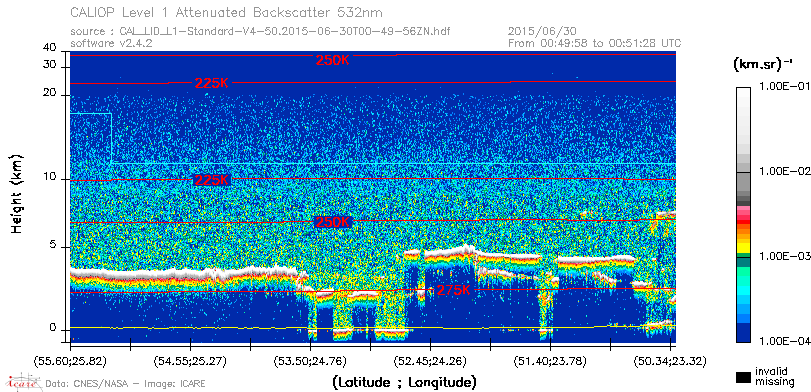811x392 pixels.
Task: Click the "(50.34;23.32)" coordinate label
Action: point(670,361)
